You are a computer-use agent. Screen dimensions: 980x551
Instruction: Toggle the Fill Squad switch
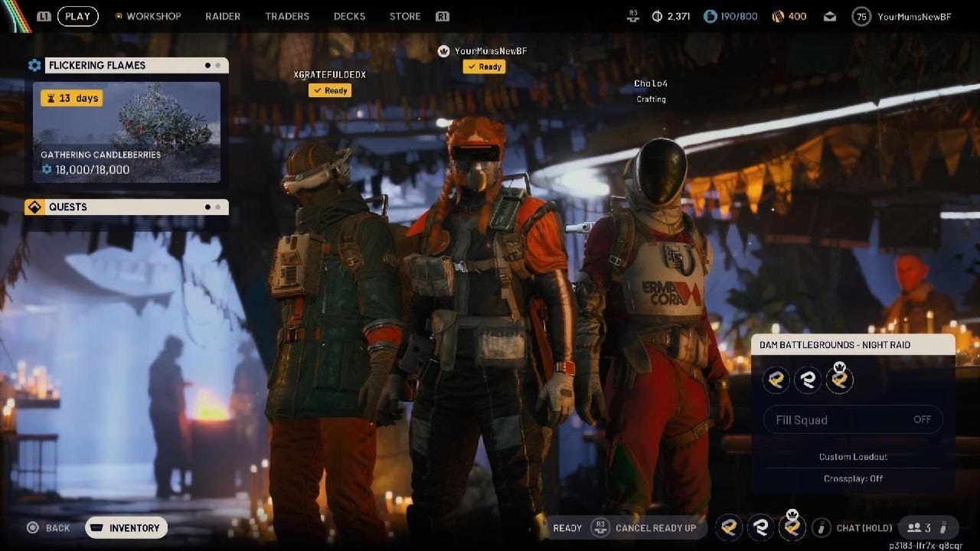pos(853,419)
